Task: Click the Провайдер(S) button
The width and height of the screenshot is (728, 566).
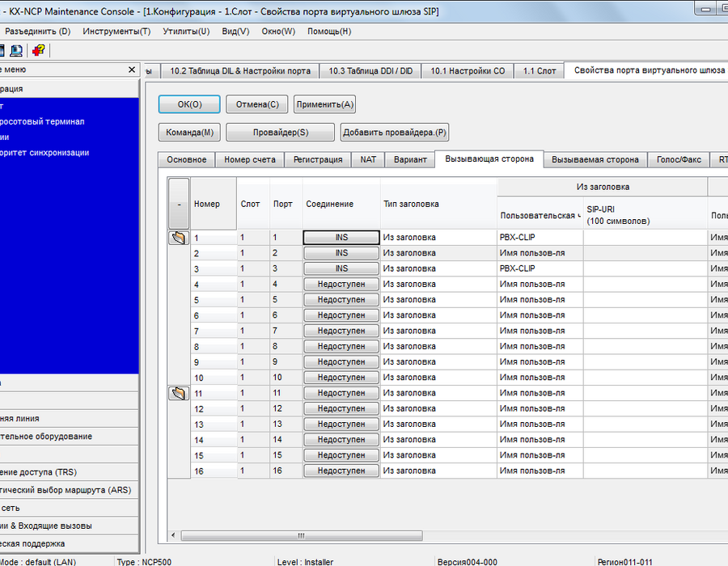Action: click(281, 133)
